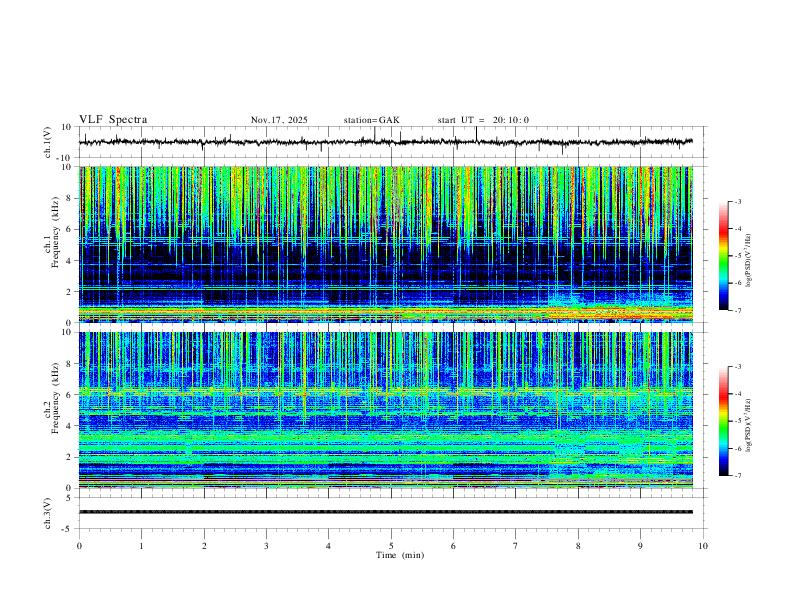Click inside the ch.1 spectrogram panel
Screen dimensions: 792x612
[386, 244]
